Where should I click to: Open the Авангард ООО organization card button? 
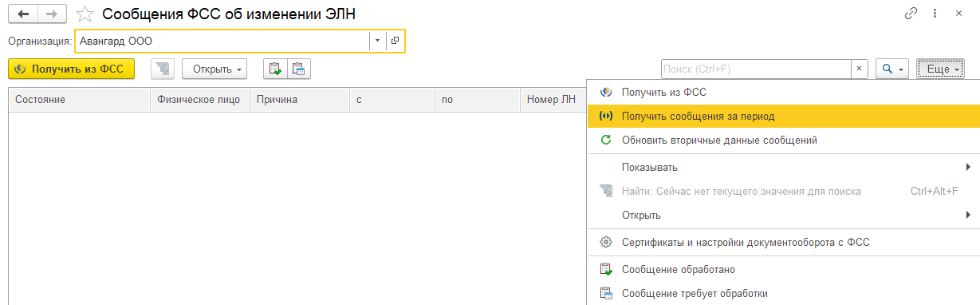click(395, 40)
